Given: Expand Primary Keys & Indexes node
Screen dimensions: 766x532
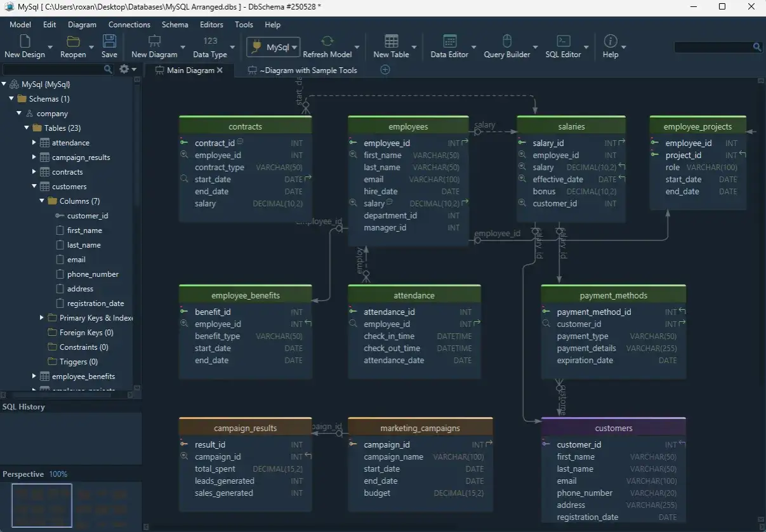Looking at the screenshot, I should (42, 318).
